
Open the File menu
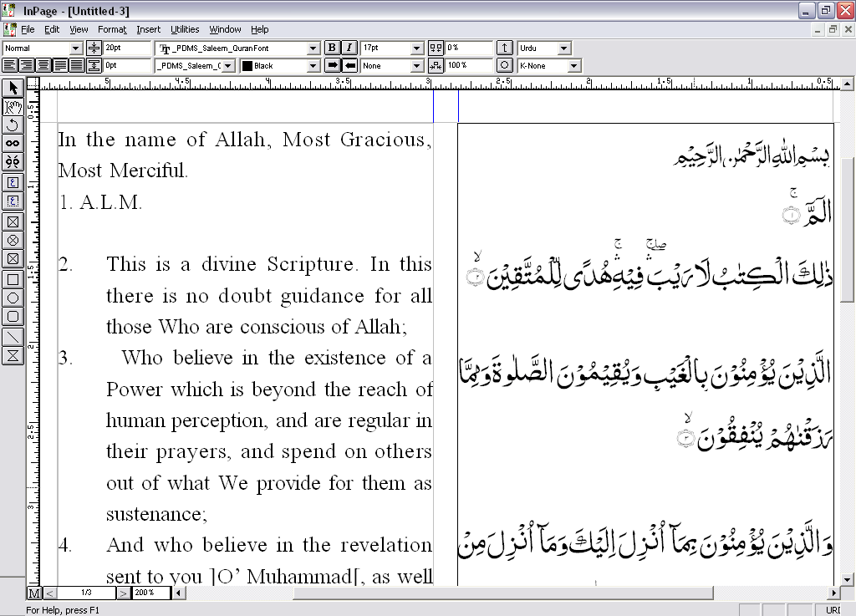(x=28, y=29)
